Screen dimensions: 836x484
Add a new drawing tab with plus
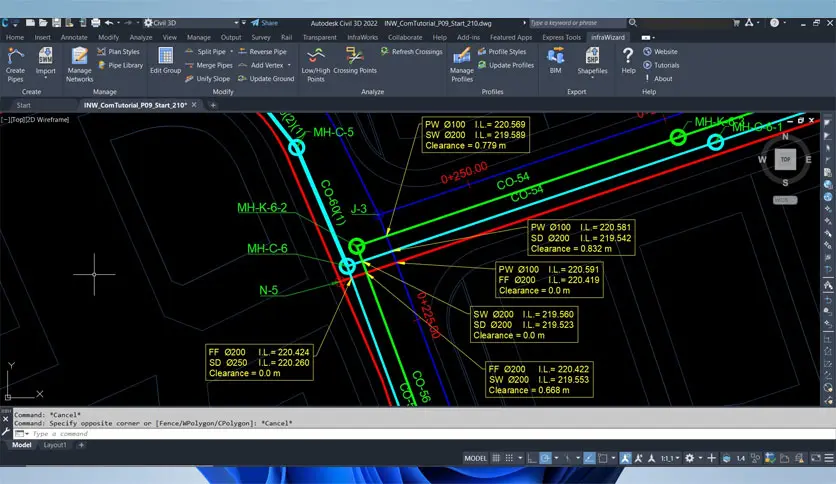point(213,105)
